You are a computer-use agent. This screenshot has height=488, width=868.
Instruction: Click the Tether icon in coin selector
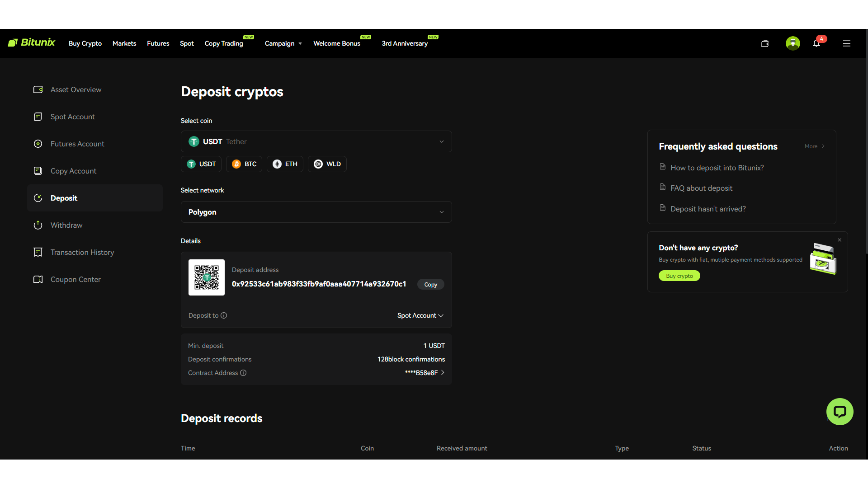(194, 141)
